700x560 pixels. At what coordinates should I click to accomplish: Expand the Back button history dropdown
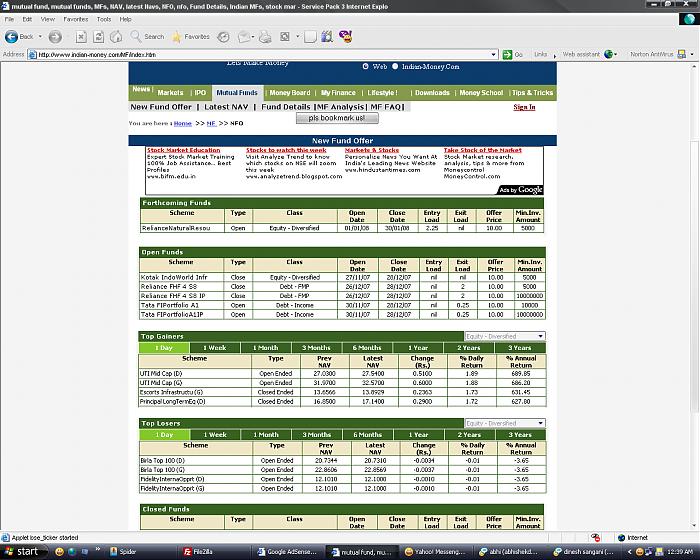click(40, 37)
